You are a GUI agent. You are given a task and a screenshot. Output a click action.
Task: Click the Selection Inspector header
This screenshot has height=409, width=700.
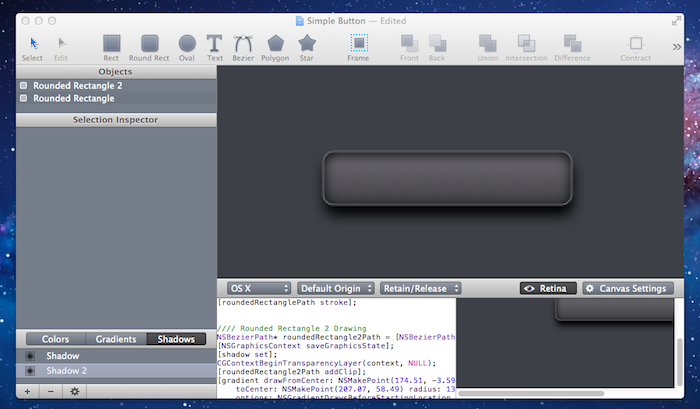(116, 120)
